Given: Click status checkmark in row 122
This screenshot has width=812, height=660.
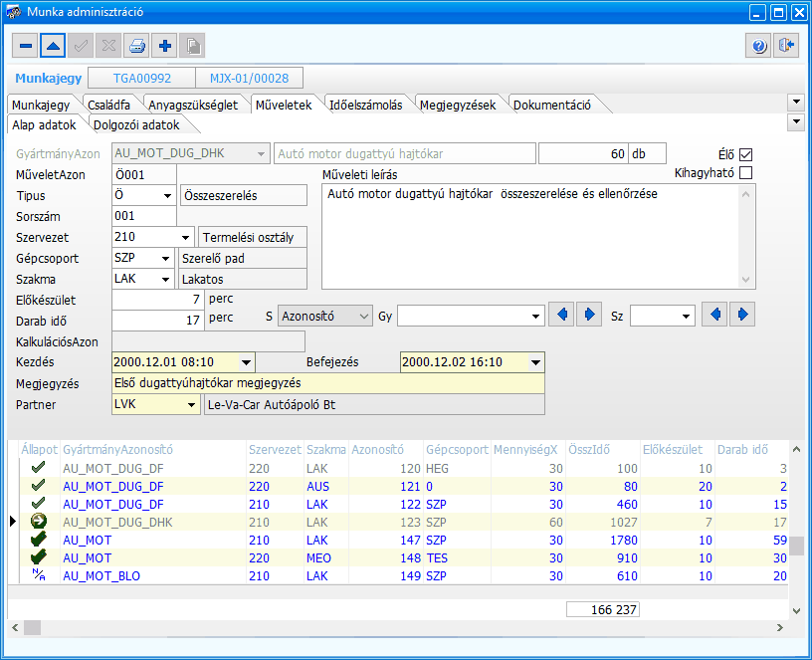Looking at the screenshot, I should (x=39, y=504).
